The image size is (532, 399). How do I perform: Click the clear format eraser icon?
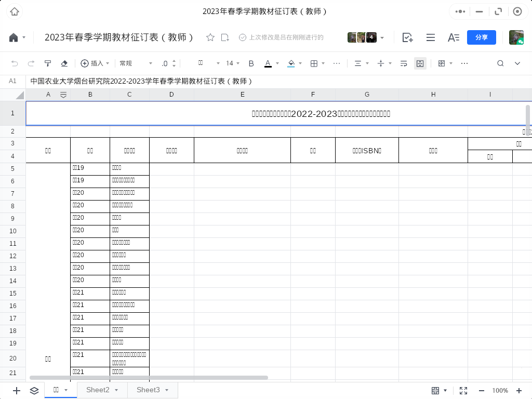pyautogui.click(x=64, y=63)
